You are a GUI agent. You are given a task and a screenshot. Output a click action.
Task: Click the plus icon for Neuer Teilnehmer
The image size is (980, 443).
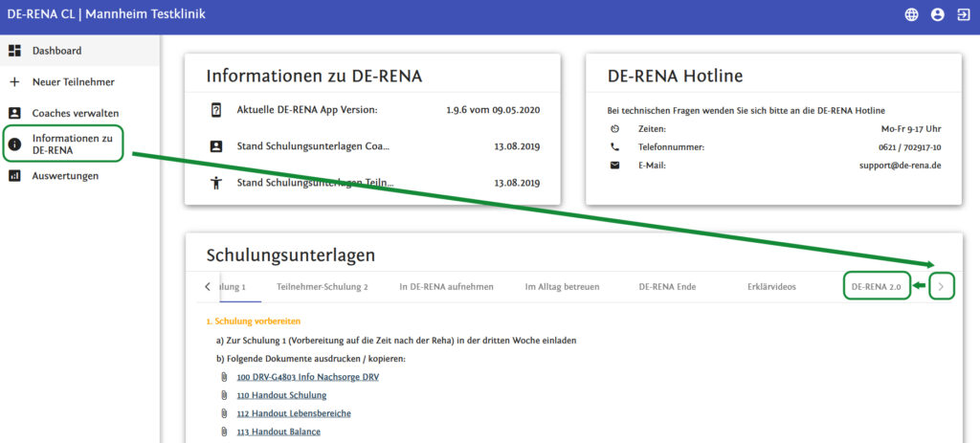[x=14, y=82]
